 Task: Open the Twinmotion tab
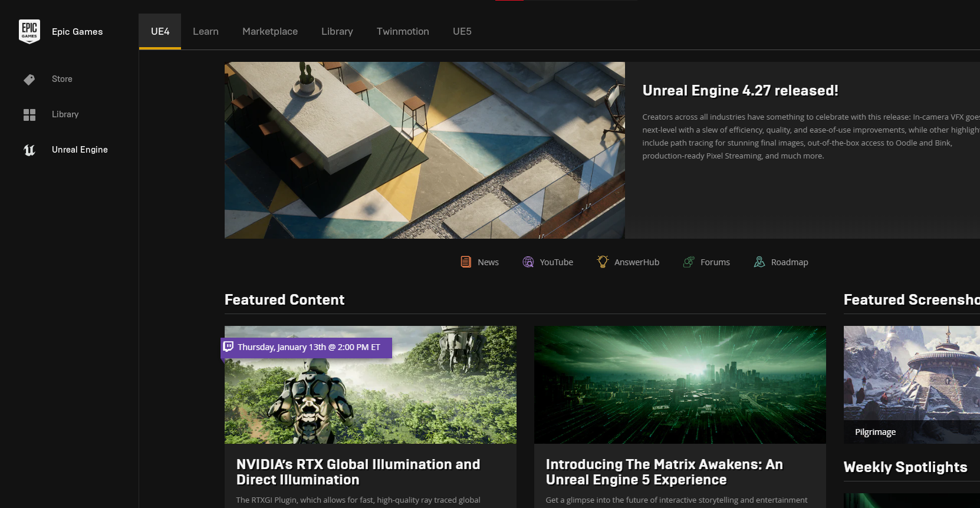point(403,31)
